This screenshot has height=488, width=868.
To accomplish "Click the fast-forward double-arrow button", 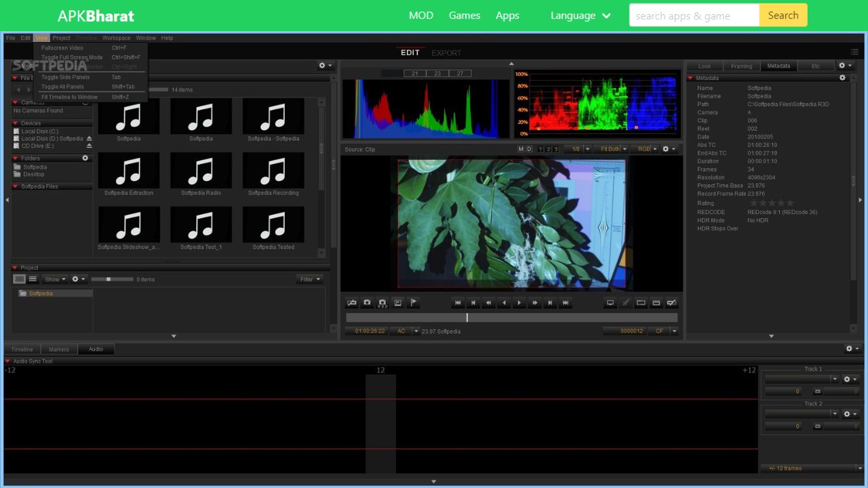I will (535, 303).
